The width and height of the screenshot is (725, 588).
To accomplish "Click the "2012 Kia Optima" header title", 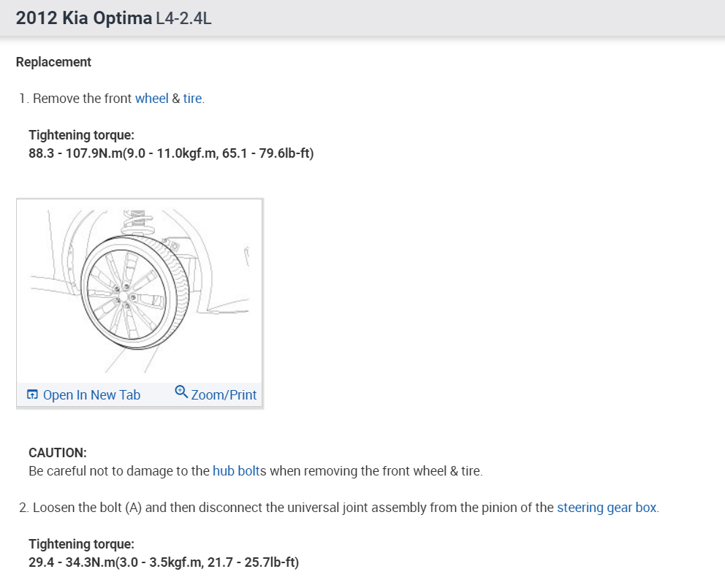I will [x=83, y=18].
